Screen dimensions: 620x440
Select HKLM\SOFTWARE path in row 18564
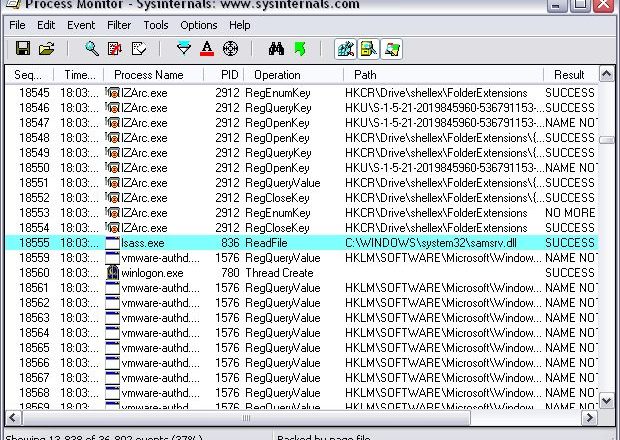point(443,333)
